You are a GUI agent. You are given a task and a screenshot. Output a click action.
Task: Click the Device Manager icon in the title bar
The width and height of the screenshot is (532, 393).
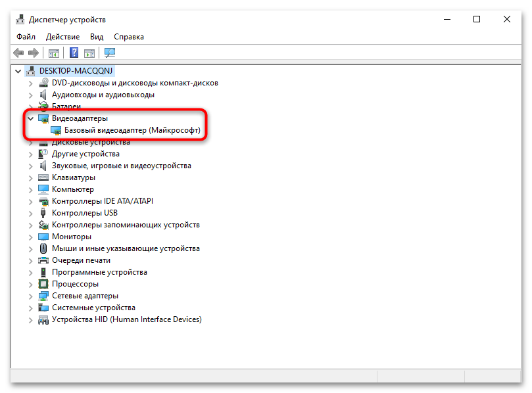click(x=19, y=19)
